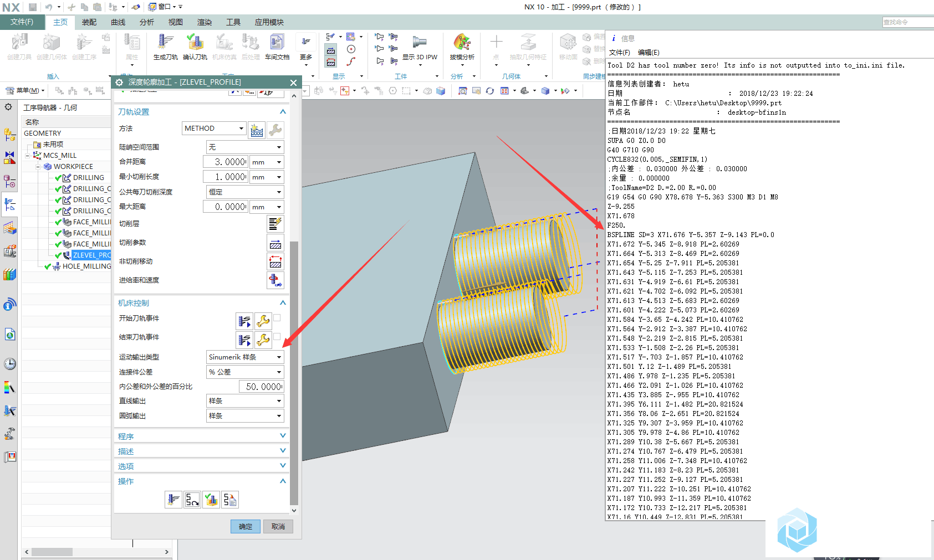934x560 pixels.
Task: Open 车间文档 shop documentation
Action: click(277, 47)
